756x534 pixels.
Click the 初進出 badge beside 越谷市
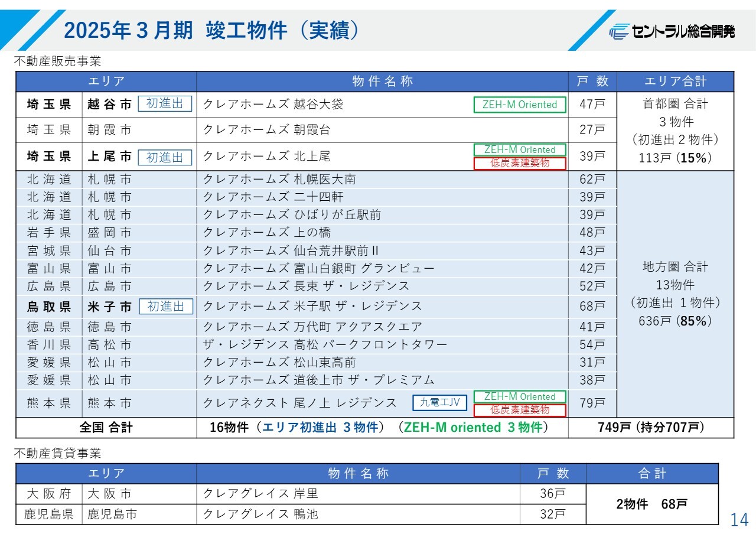(x=165, y=104)
